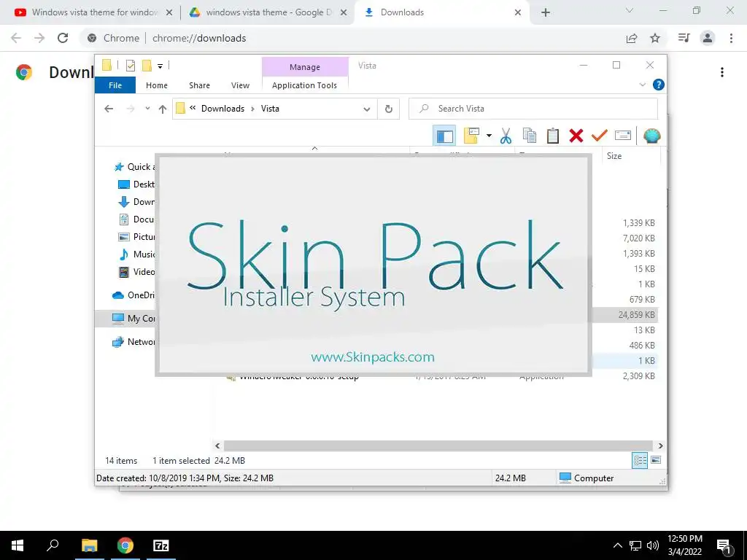The width and height of the screenshot is (747, 560).
Task: Click the horizontal scrollbar left arrow
Action: click(x=217, y=446)
